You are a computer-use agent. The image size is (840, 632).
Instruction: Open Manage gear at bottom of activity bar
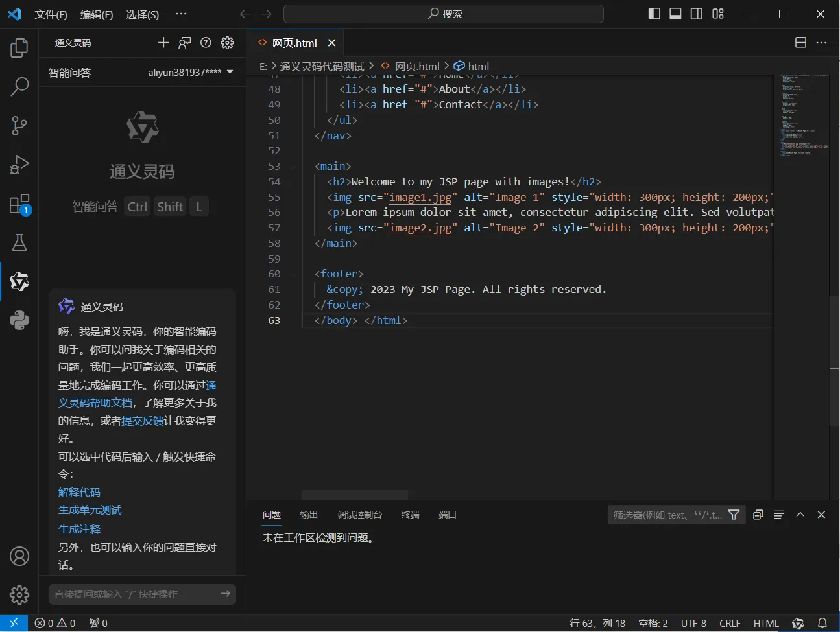click(19, 594)
